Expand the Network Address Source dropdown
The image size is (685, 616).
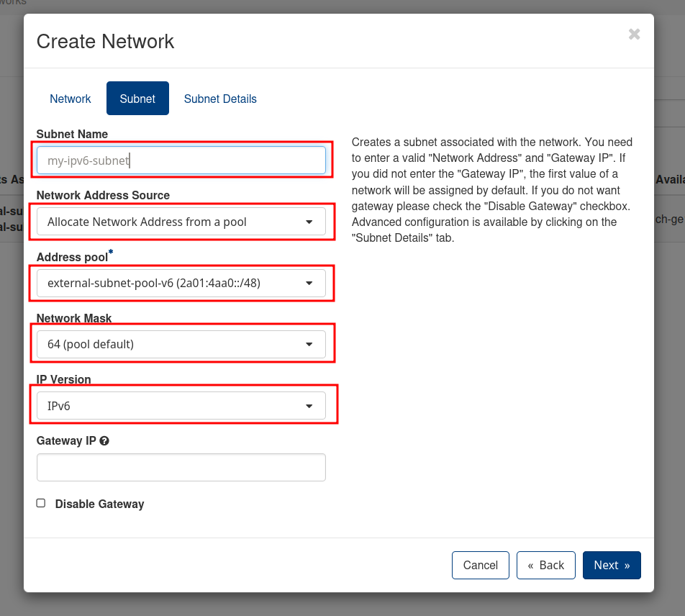[181, 222]
